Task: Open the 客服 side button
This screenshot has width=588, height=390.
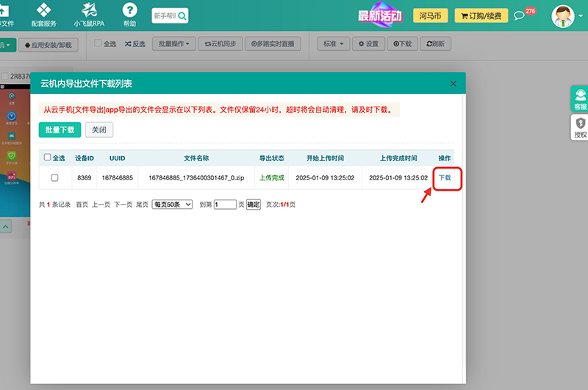Action: click(580, 99)
